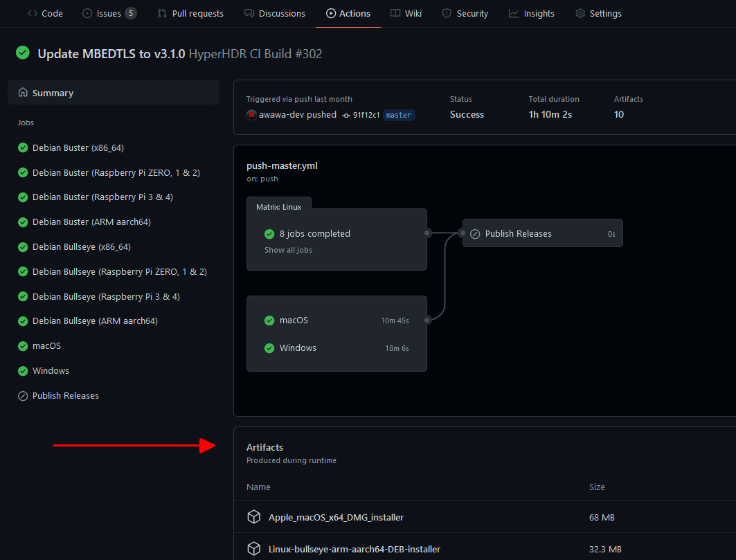Download Apple_macOS_x64_DMG_installer artifact
Image resolution: width=736 pixels, height=560 pixels.
(x=336, y=517)
